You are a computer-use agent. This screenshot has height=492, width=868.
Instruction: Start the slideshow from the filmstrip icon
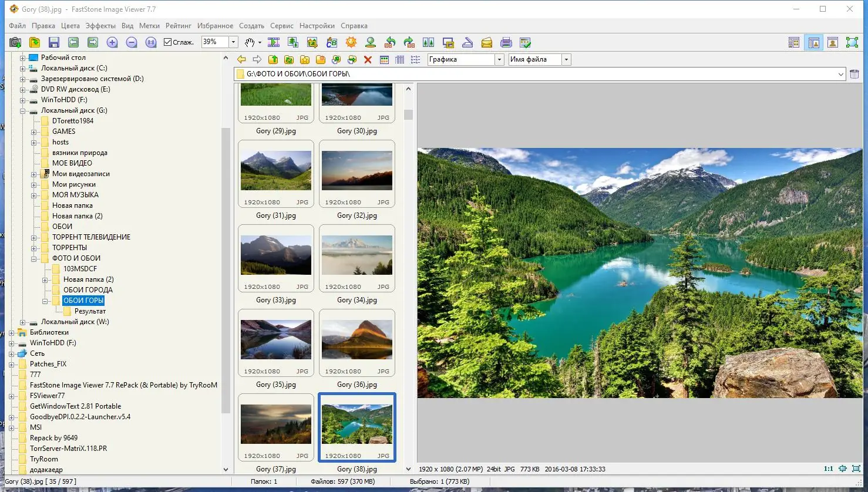[274, 42]
